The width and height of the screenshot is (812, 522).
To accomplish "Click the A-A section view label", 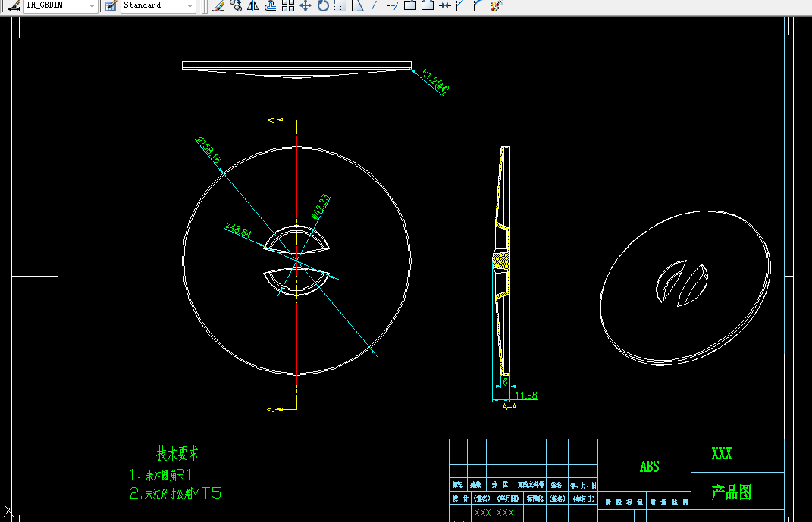I will [509, 407].
